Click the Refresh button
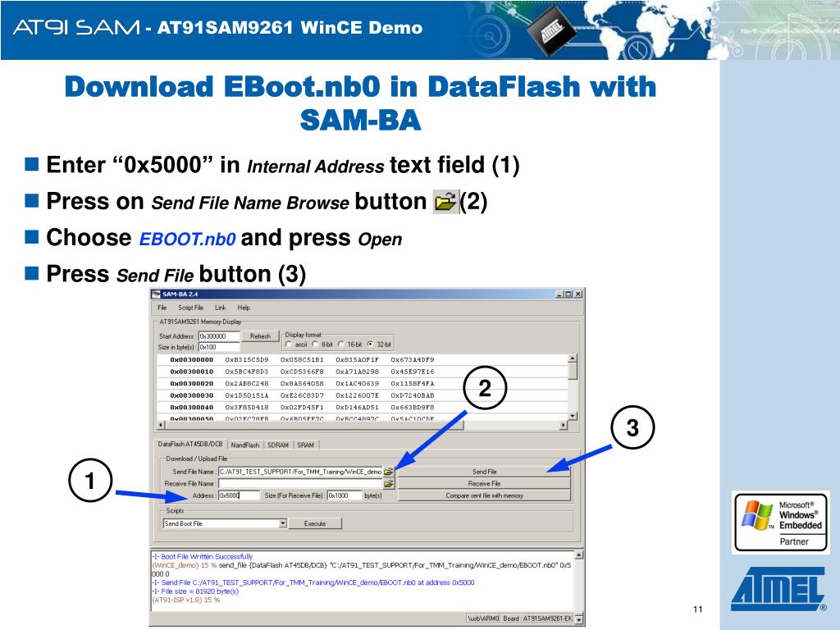Screen dimensions: 840x630 coord(260,336)
